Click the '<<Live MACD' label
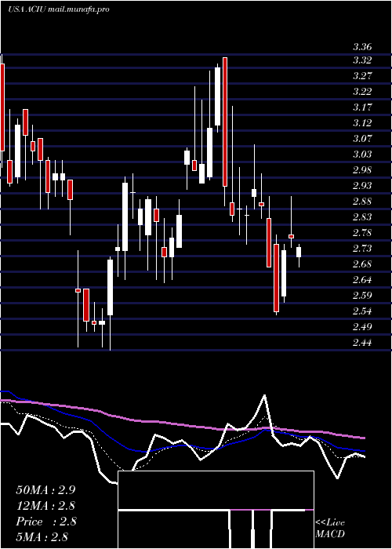 pos(330,529)
